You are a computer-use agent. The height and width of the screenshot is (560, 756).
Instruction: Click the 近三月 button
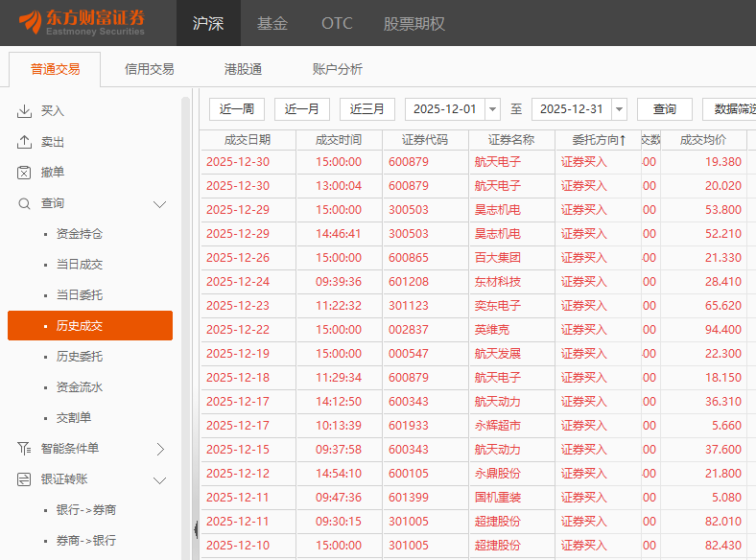pyautogui.click(x=366, y=109)
